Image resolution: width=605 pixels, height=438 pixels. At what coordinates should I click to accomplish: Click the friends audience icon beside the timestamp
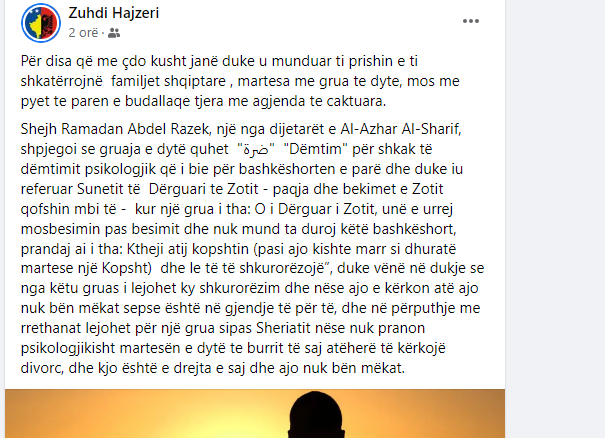(x=114, y=33)
